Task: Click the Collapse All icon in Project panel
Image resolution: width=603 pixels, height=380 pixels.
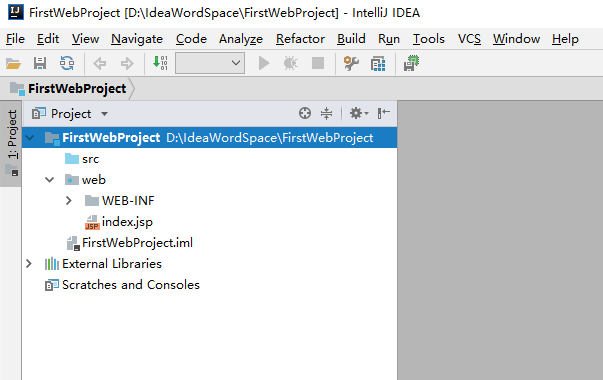Action: pyautogui.click(x=326, y=113)
